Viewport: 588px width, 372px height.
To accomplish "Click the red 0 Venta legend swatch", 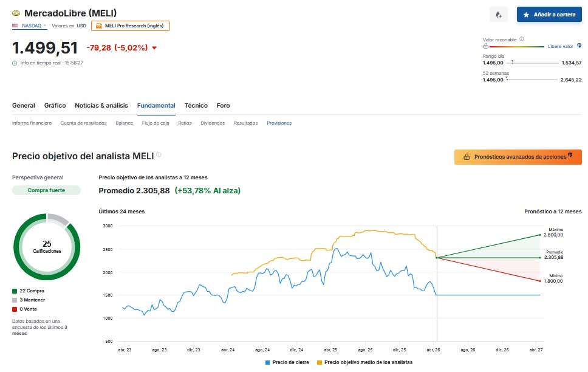I will click(15, 309).
